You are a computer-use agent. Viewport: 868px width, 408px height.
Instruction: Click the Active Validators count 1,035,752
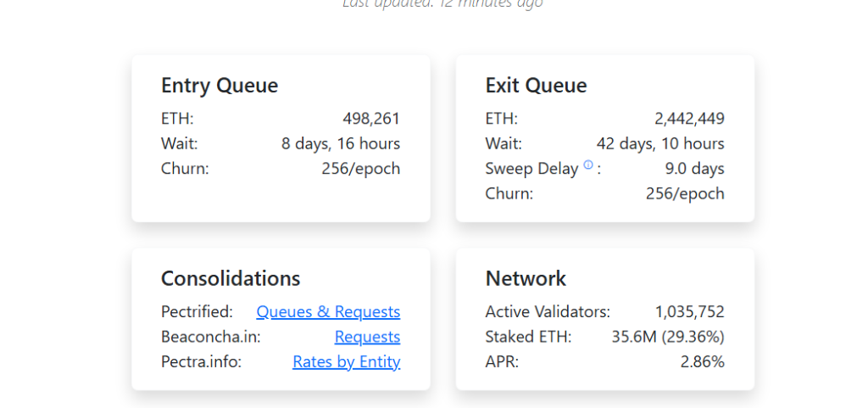click(689, 312)
